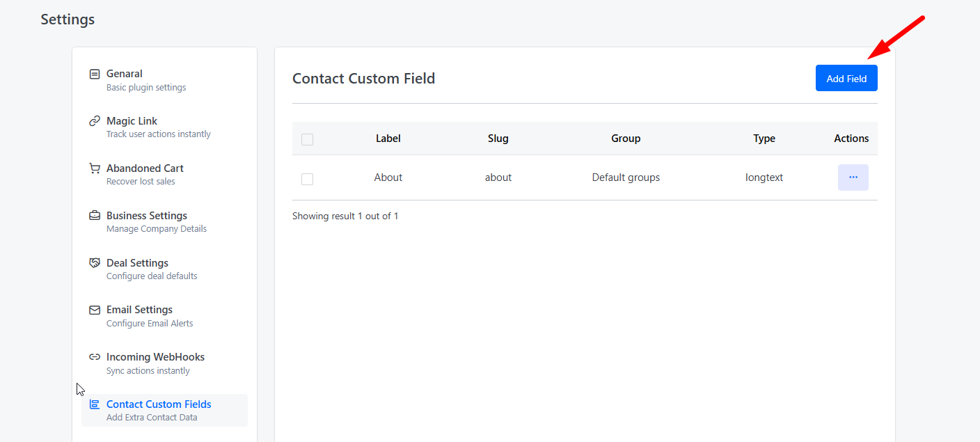Open the Magic Link settings section
Screen dimensions: 980x442
164,127
